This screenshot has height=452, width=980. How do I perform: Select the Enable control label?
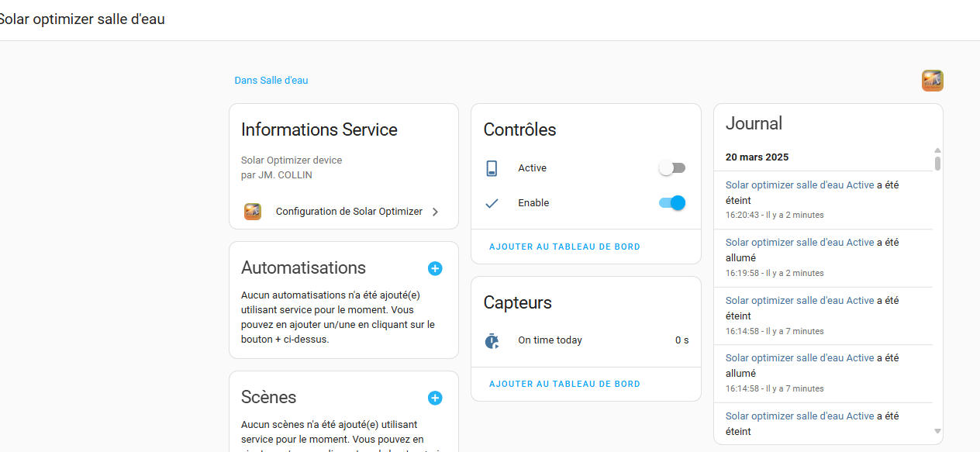pos(533,203)
